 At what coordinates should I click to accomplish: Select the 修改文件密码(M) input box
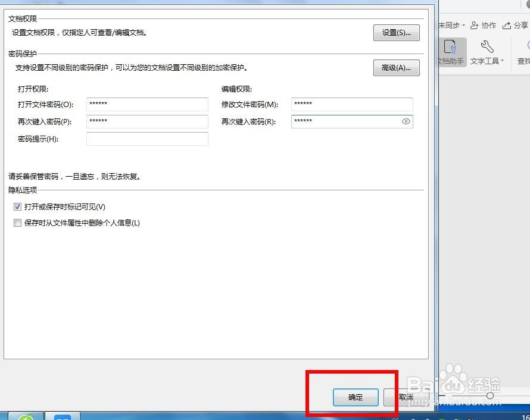click(351, 104)
